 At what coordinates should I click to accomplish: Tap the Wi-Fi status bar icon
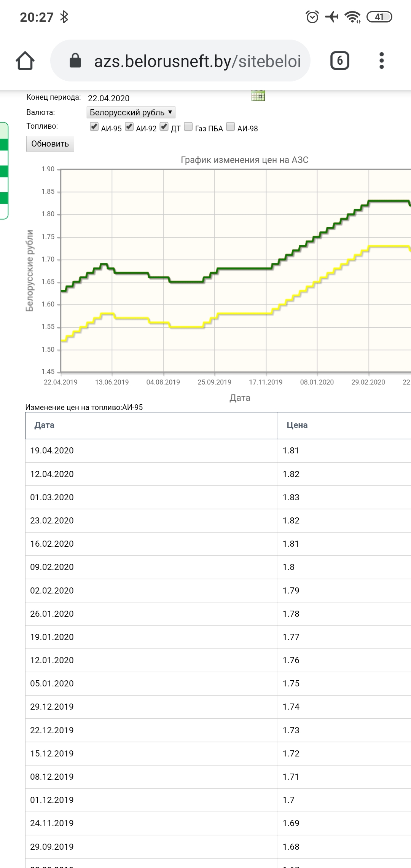pyautogui.click(x=352, y=17)
